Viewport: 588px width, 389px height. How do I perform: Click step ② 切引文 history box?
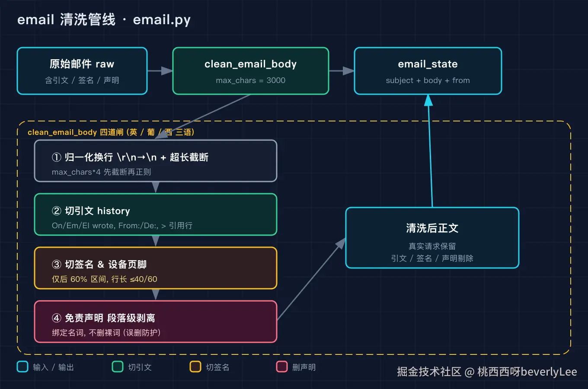(x=156, y=214)
